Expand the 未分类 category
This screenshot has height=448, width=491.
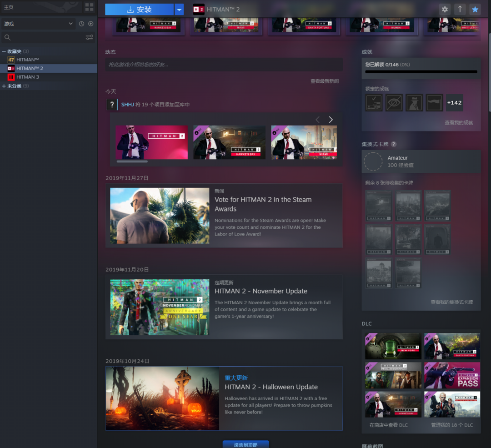tap(4, 86)
